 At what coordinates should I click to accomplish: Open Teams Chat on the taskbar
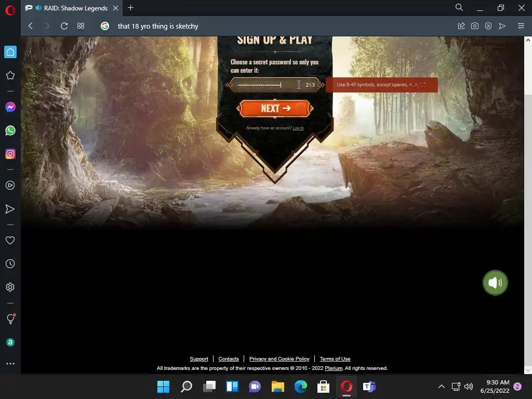[x=255, y=387]
